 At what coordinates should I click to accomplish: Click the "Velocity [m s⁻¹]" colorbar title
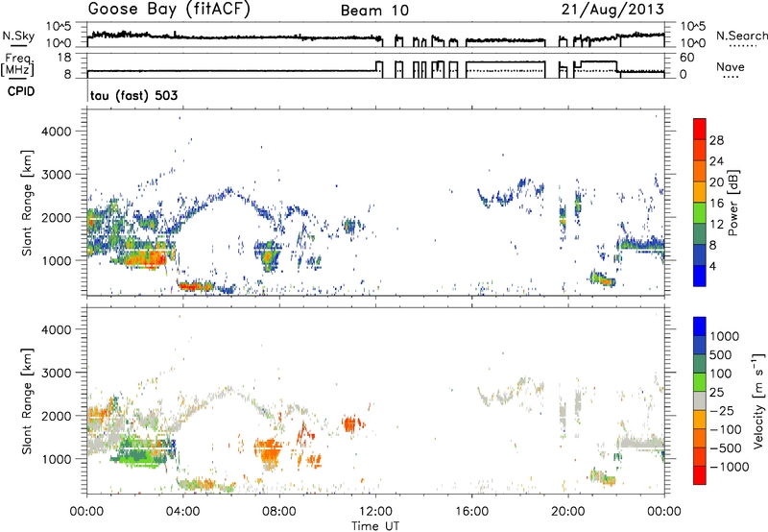coord(758,400)
